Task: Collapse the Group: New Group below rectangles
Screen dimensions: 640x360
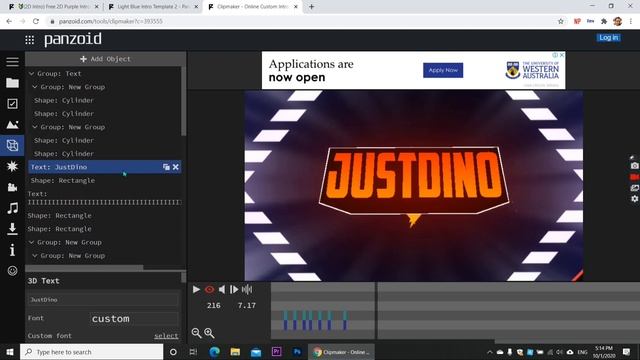Action: coord(31,242)
